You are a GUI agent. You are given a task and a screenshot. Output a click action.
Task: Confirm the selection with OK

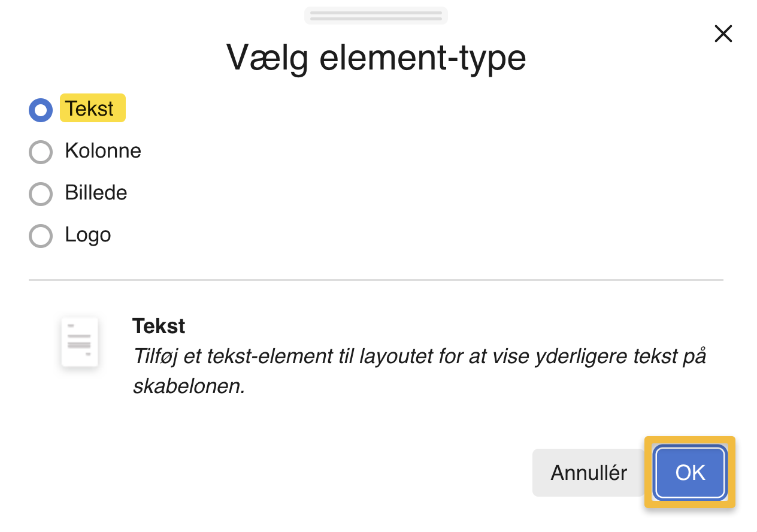pos(689,472)
